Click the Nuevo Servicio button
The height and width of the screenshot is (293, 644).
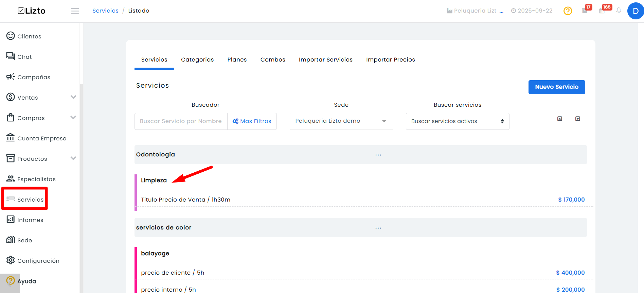click(557, 87)
